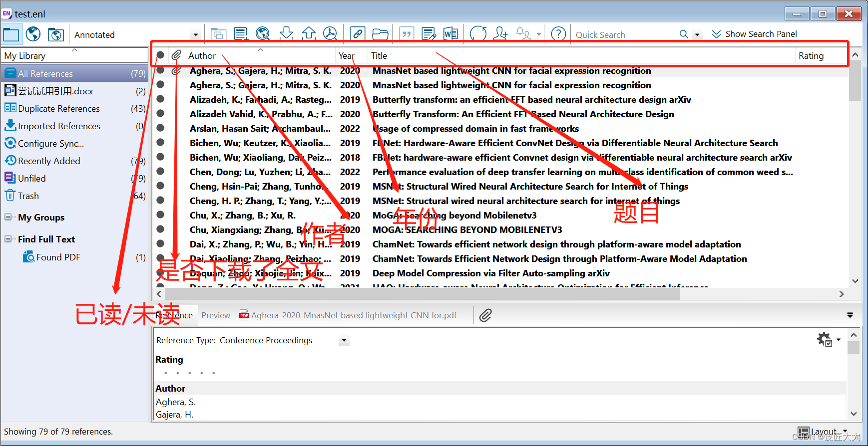This screenshot has width=868, height=446.
Task: Set rating using the rating dots
Action: (x=189, y=373)
